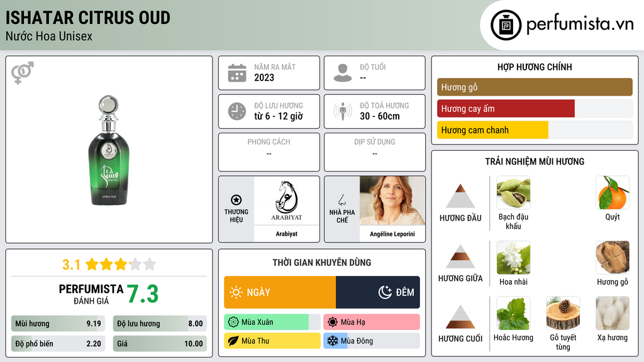Click the Perfumista đánh giá label
Viewport: 644px width, 362px height.
pos(91,295)
